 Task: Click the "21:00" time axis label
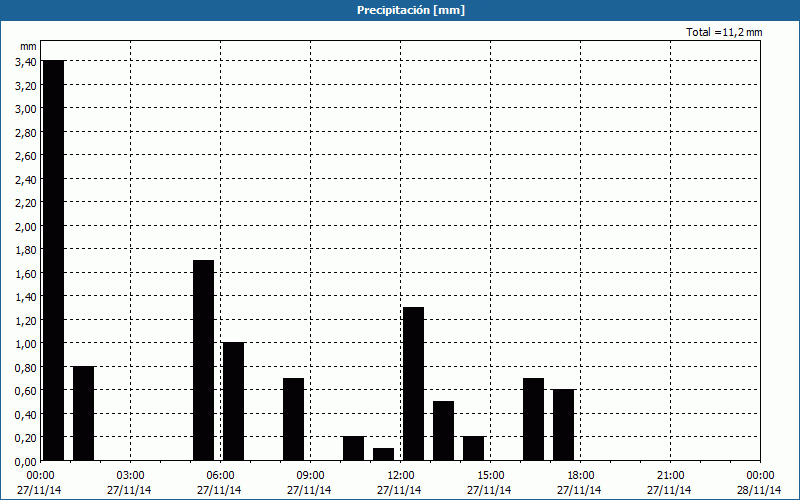click(670, 476)
